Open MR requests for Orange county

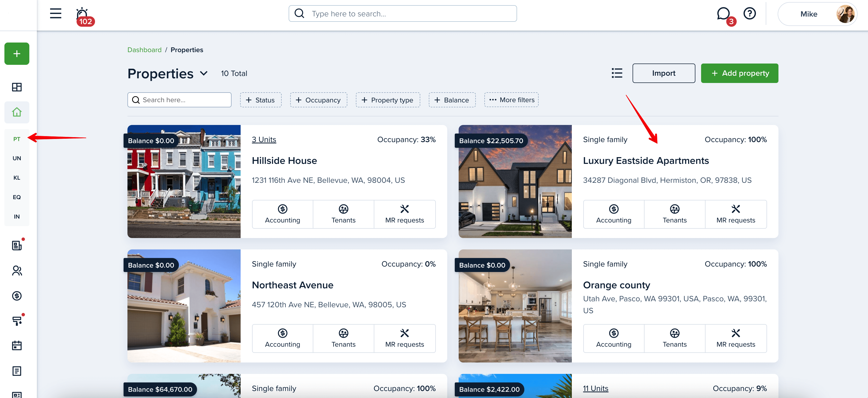[736, 338]
